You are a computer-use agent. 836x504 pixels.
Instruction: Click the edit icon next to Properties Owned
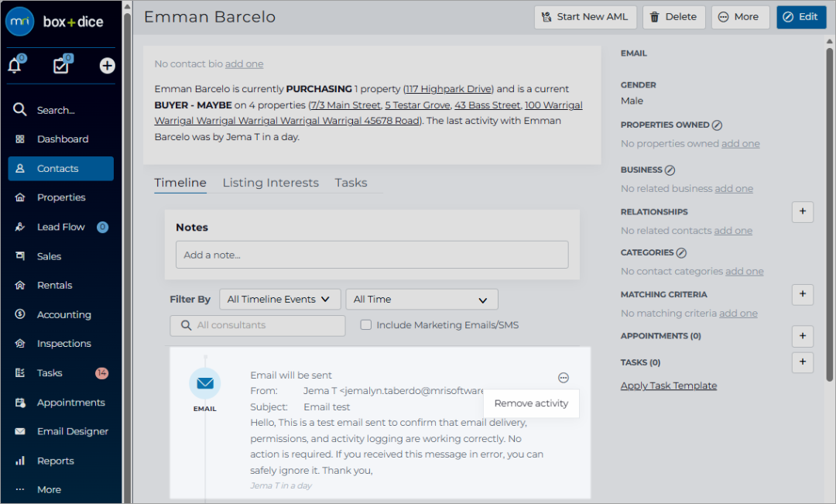point(717,125)
